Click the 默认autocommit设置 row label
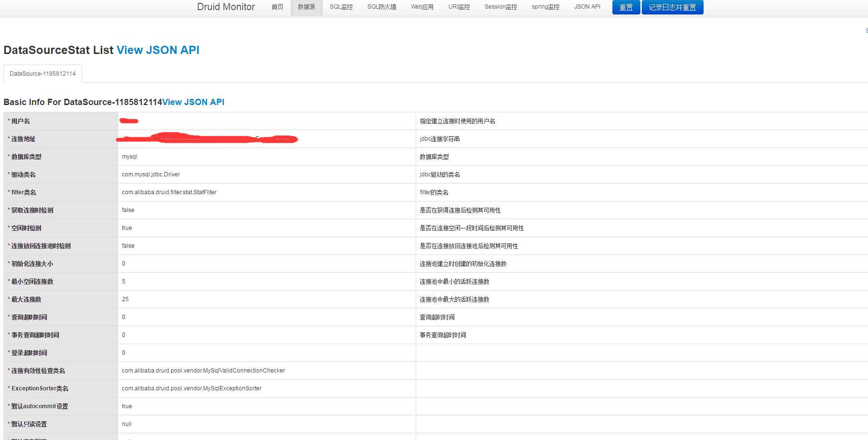The height and width of the screenshot is (440, 868). click(40, 406)
